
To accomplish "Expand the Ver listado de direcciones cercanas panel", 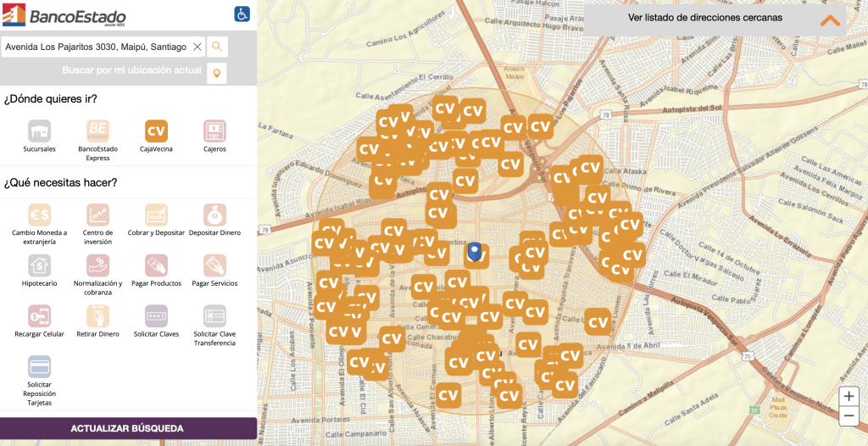I will [x=715, y=20].
